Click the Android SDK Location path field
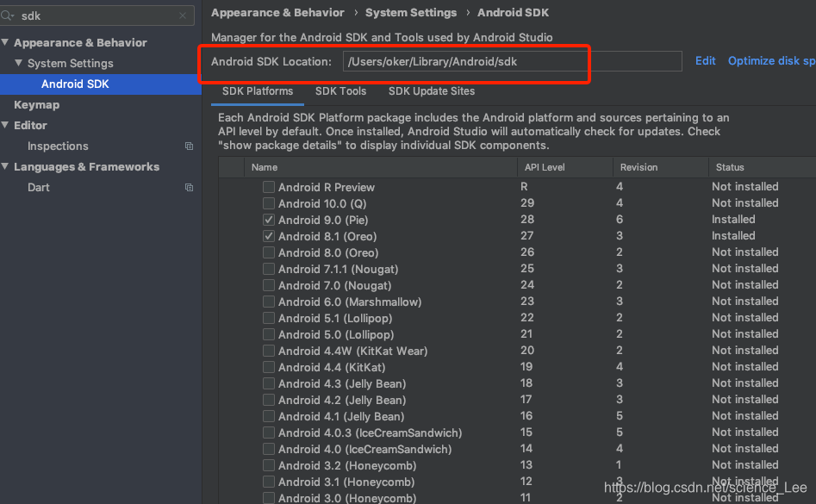 click(512, 61)
